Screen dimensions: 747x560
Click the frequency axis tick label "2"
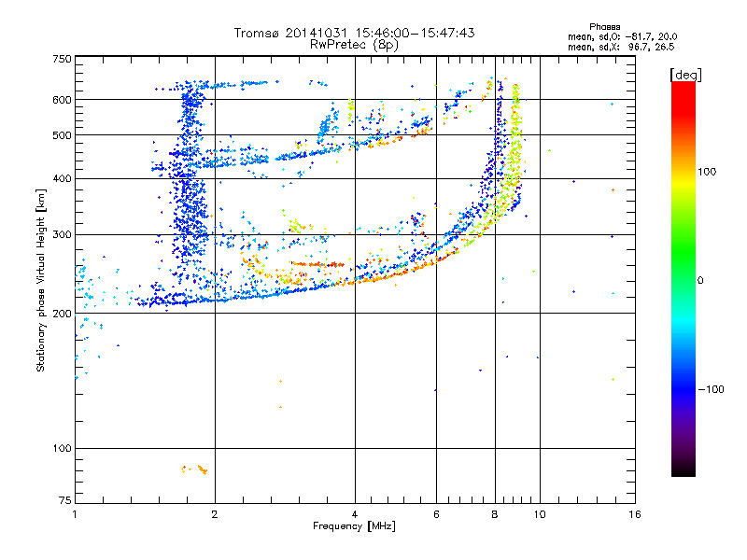click(x=215, y=514)
